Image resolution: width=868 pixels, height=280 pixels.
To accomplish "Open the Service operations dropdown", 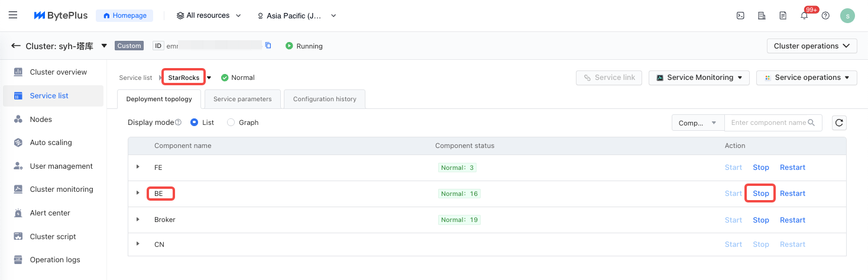I will [807, 78].
